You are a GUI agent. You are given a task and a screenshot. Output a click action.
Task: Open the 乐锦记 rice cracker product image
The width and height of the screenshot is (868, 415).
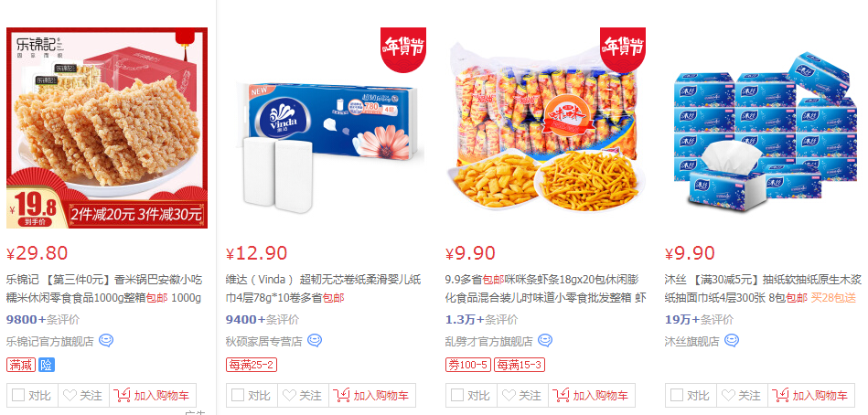107,128
